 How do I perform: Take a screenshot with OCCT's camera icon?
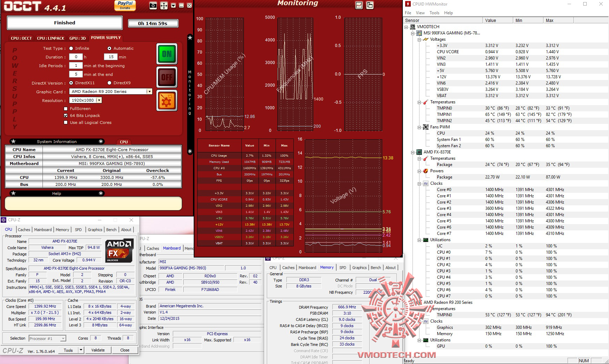153,6
